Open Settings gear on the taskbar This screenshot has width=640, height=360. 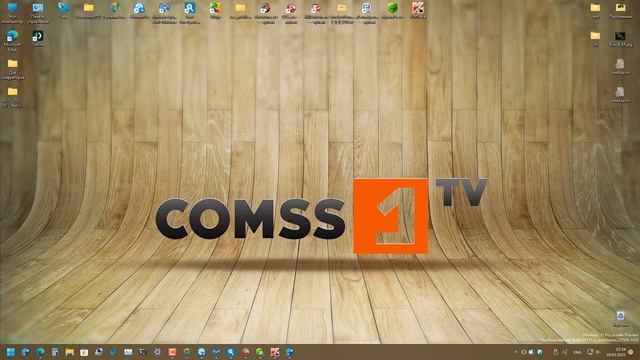[x=157, y=352]
